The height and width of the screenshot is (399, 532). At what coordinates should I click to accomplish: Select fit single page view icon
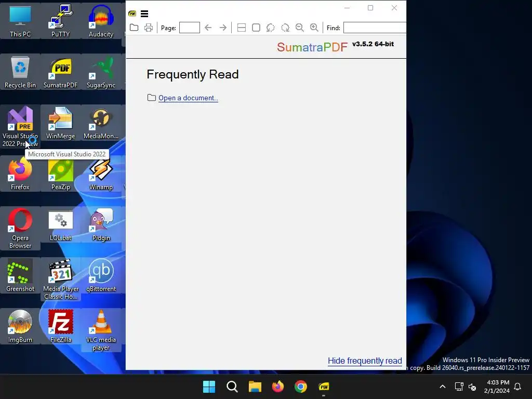(256, 28)
